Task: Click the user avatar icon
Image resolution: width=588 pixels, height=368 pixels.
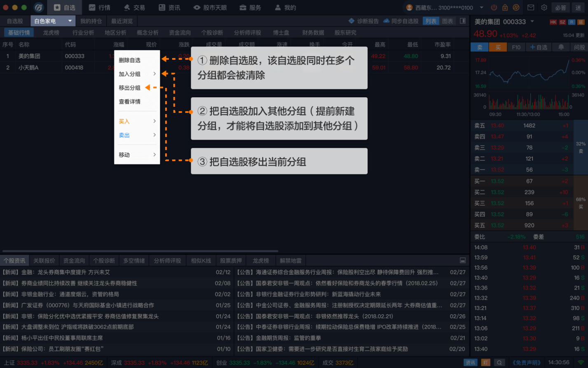Action: pos(409,7)
